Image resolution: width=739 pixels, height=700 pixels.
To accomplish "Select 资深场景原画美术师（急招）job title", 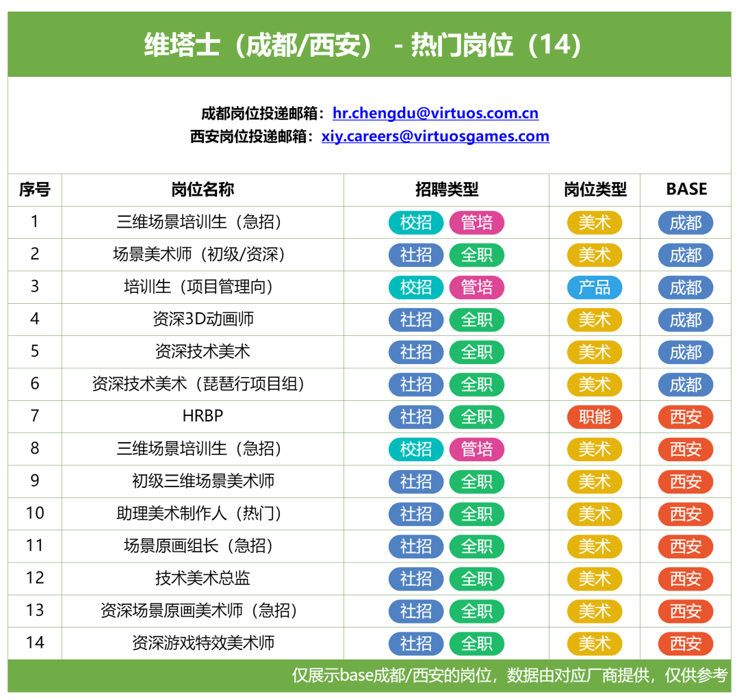I will [203, 610].
